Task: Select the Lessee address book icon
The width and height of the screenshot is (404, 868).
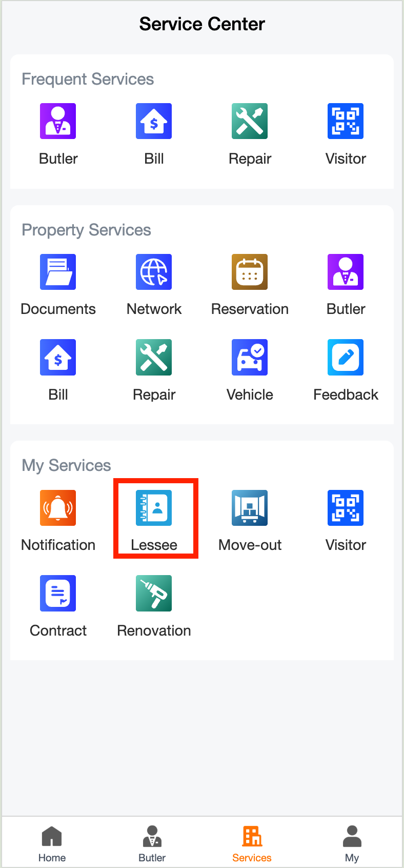Action: point(154,508)
